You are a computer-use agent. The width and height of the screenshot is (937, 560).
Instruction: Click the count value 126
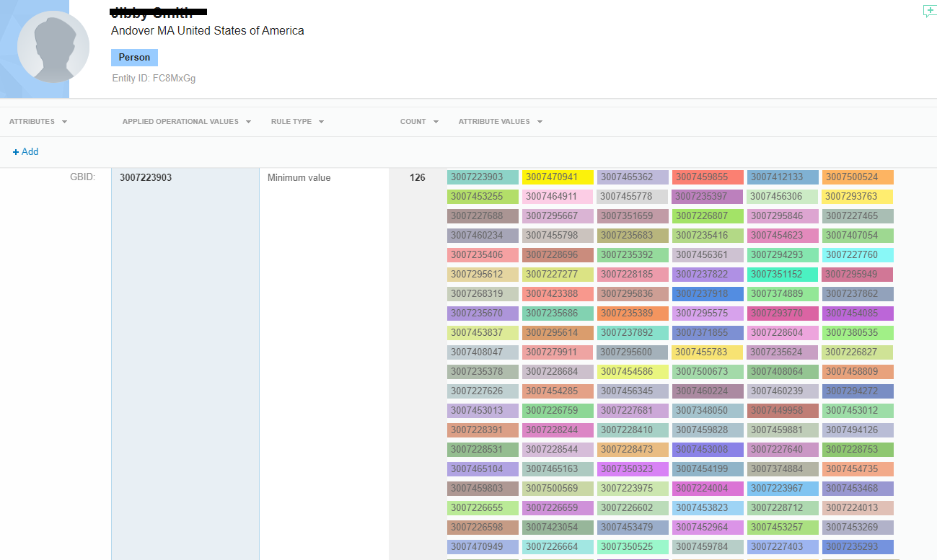[x=418, y=177]
